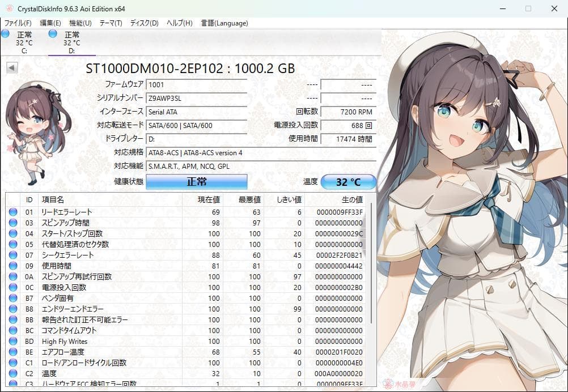Click the blue indicator next to スピンアップ時間

point(12,222)
